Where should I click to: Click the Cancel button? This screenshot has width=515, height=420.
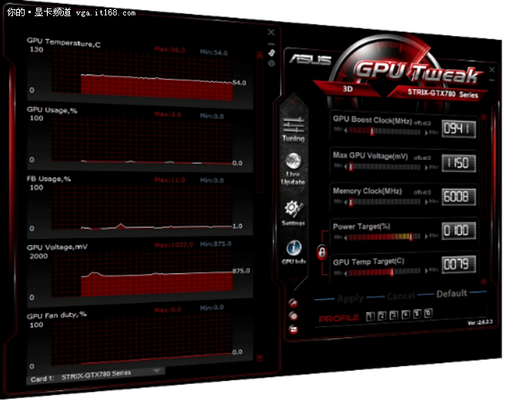[x=401, y=296]
